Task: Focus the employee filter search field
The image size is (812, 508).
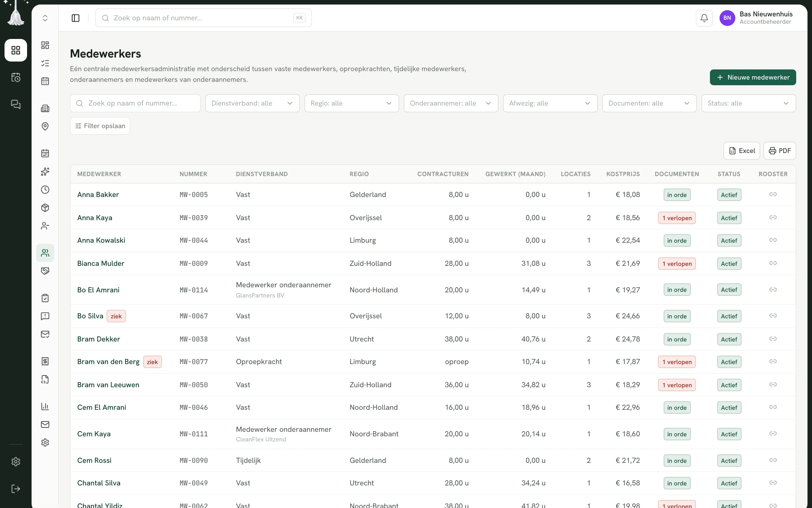Action: click(x=135, y=103)
